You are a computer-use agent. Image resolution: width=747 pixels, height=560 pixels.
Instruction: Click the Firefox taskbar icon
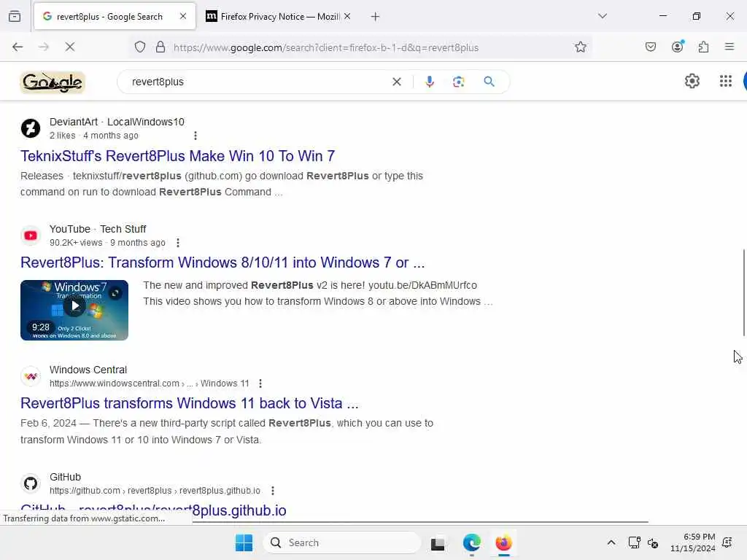(x=503, y=542)
